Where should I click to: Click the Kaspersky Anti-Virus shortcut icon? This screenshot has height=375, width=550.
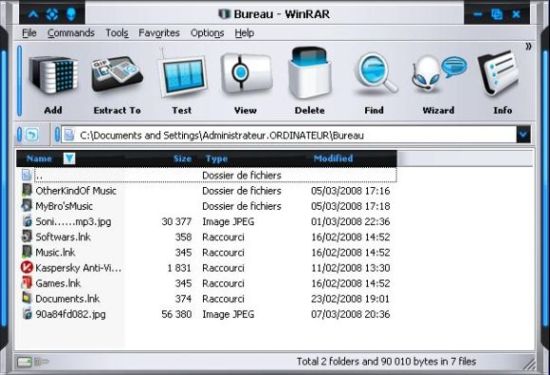27,268
